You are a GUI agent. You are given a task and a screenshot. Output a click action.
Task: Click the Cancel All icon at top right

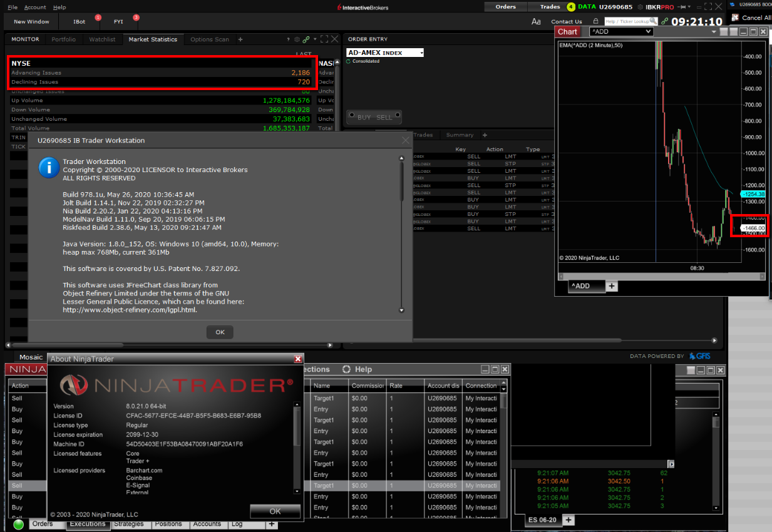point(736,18)
